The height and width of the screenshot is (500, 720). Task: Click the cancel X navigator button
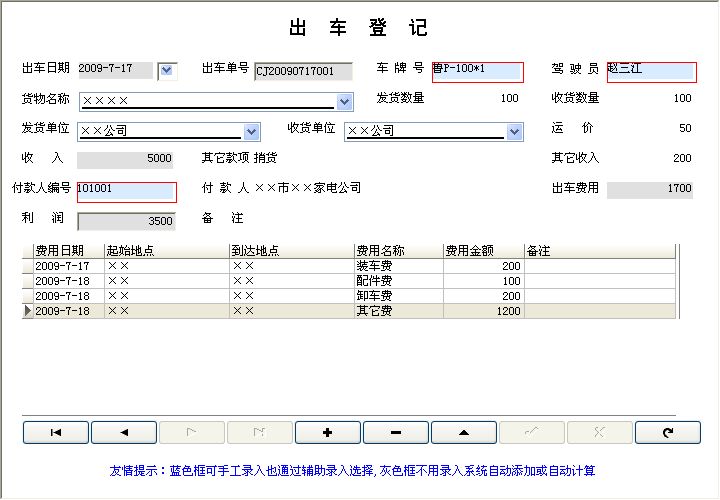click(600, 432)
